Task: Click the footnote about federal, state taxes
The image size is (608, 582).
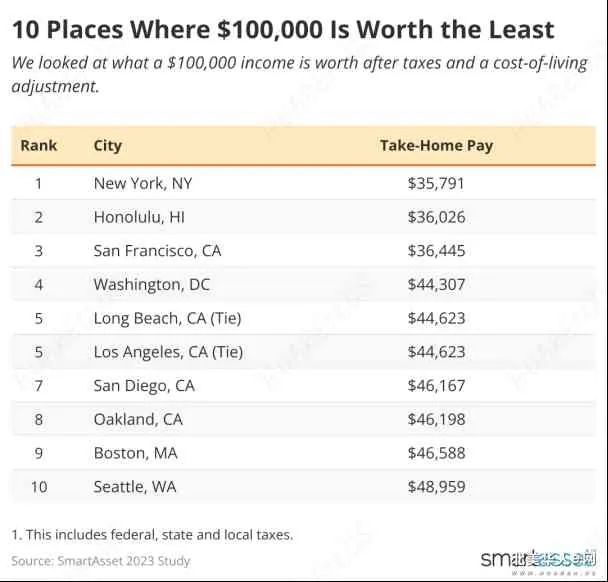Action: pos(152,534)
